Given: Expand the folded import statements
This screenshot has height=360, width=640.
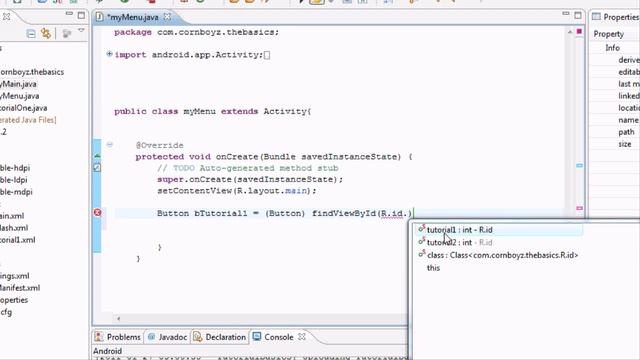Looking at the screenshot, I should (109, 54).
